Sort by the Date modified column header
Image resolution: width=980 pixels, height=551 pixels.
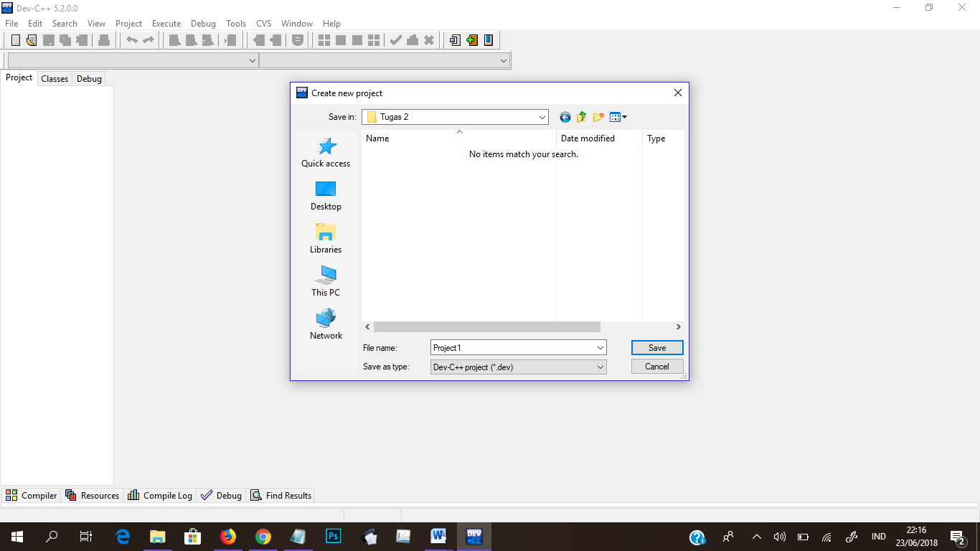click(599, 138)
